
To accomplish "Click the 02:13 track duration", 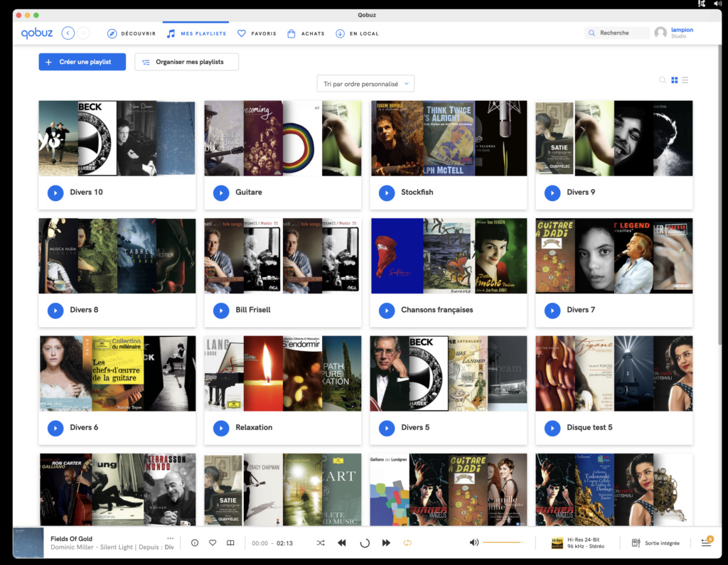I will pyautogui.click(x=284, y=543).
